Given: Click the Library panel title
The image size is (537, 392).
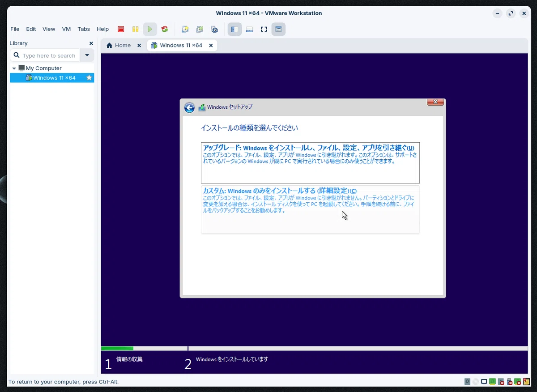Looking at the screenshot, I should (x=18, y=43).
